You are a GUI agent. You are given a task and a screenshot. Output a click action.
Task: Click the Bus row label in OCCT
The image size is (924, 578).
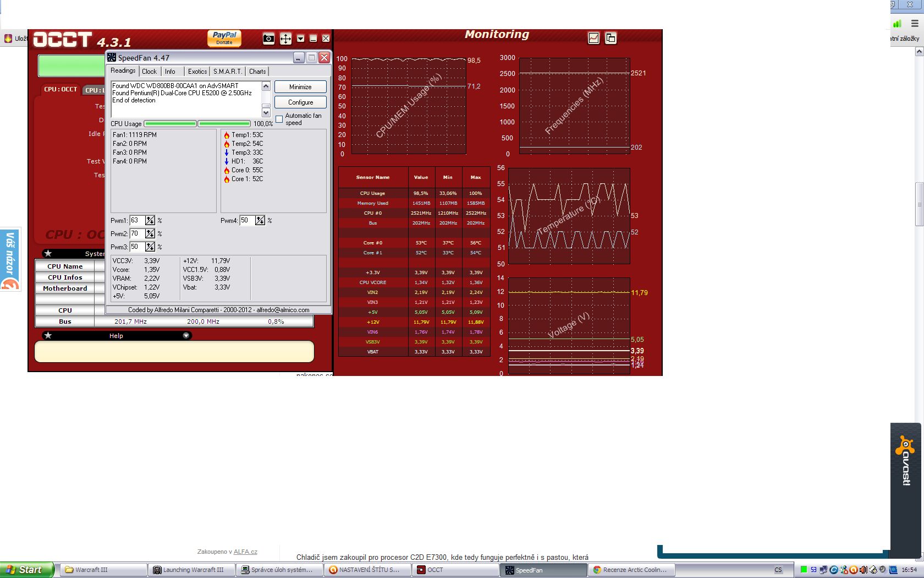pos(65,321)
